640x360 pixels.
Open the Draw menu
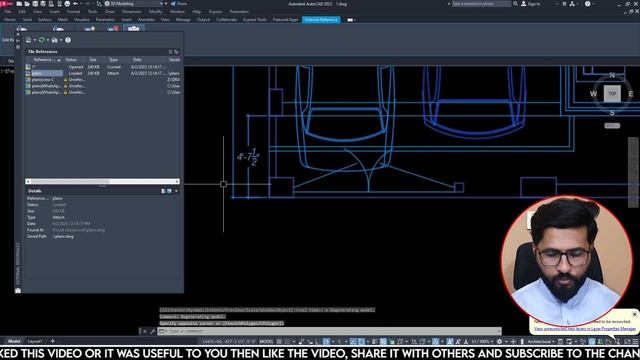[x=110, y=11]
